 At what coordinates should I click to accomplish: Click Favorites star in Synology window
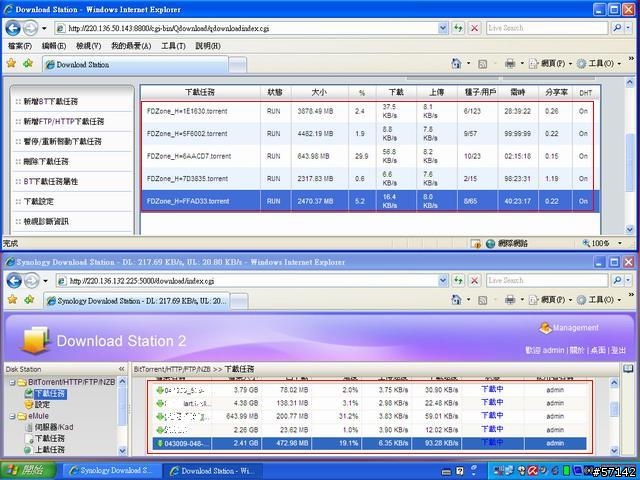tap(12, 300)
